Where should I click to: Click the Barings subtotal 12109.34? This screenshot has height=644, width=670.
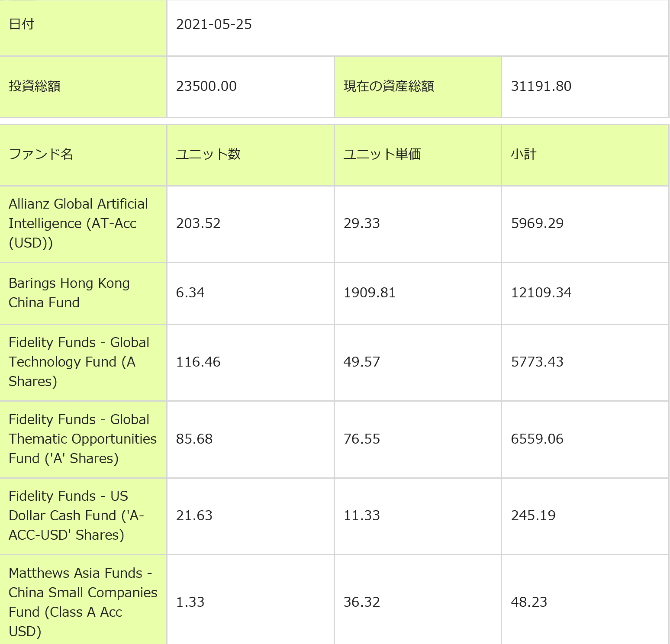541,293
